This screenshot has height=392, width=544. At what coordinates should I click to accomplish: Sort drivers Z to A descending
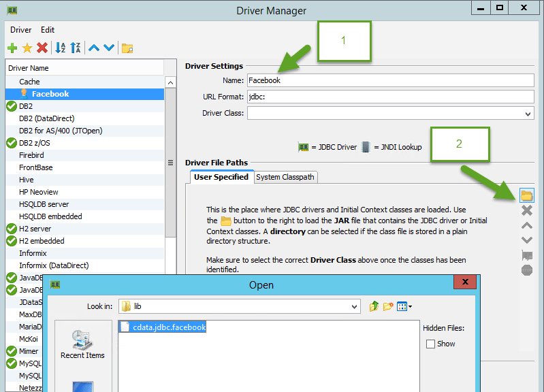(x=76, y=48)
